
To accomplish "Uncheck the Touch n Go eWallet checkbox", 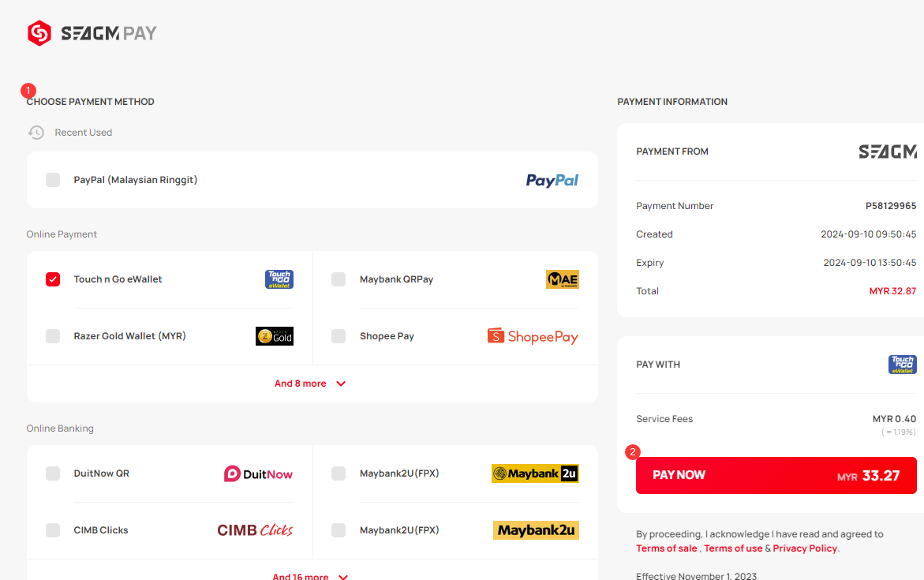I will (x=53, y=279).
